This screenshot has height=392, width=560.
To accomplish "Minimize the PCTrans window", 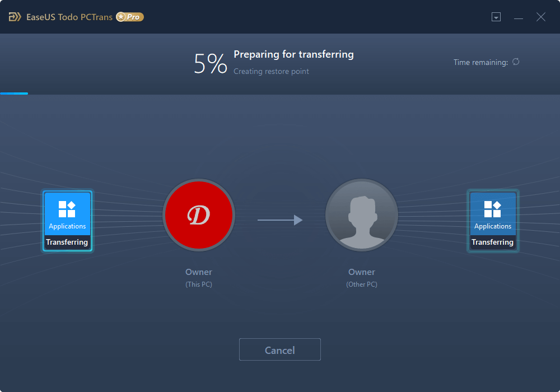I will pyautogui.click(x=519, y=17).
